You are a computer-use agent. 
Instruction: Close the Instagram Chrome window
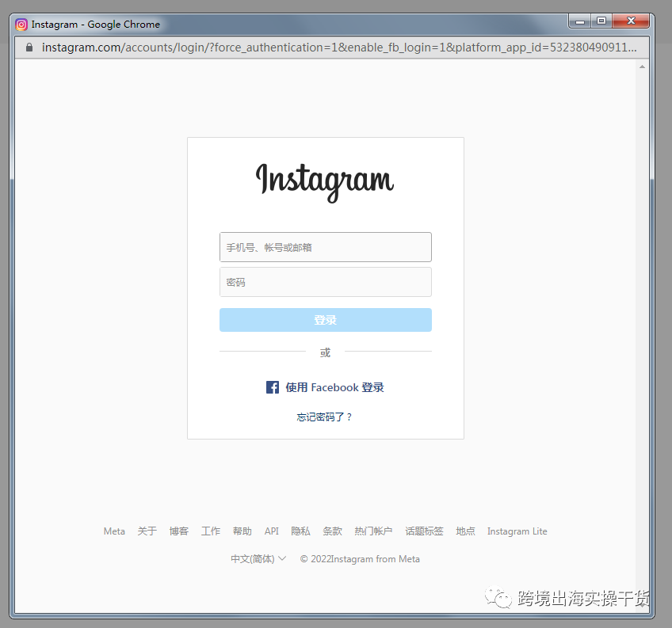631,21
